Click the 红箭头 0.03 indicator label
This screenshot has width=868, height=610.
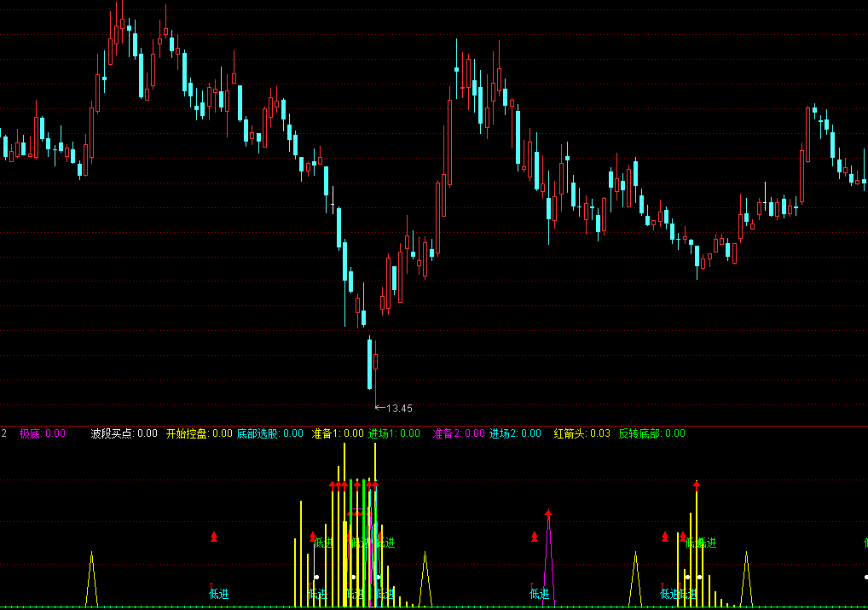tap(582, 433)
